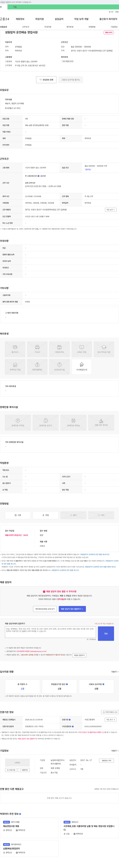Click the info icon next to 주 소정근로시간
The image size is (119, 868).
tap(39, 176)
